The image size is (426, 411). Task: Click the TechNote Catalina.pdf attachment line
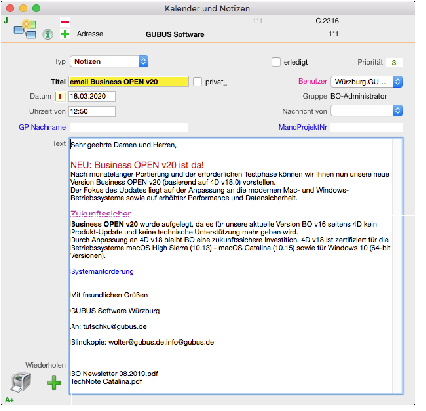(x=106, y=381)
